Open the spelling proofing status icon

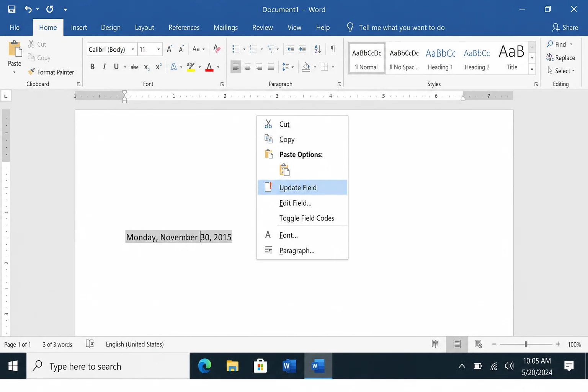[x=90, y=344]
